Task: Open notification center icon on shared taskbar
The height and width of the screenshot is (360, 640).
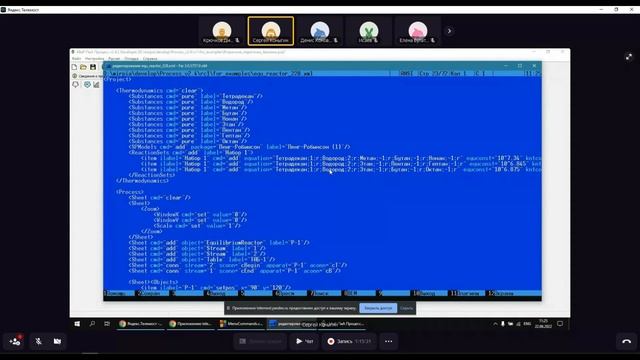Action: [560, 324]
